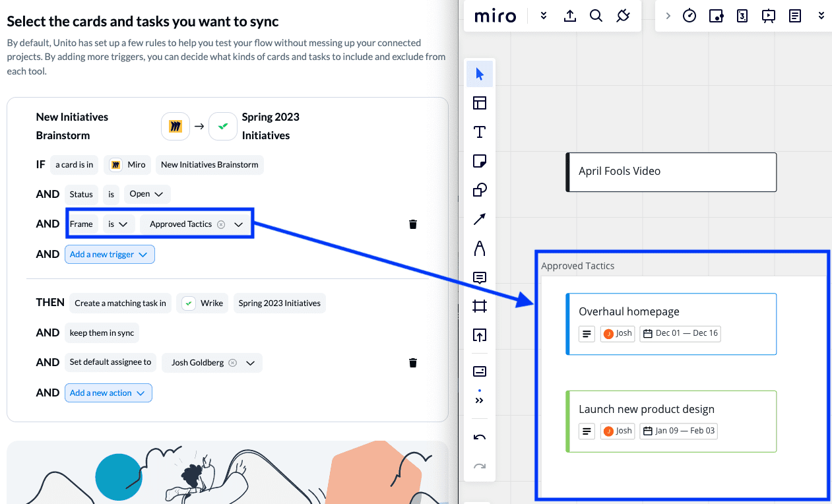Open the Josh Goldberg assignee dropdown arrow
832x504 pixels.
click(250, 363)
